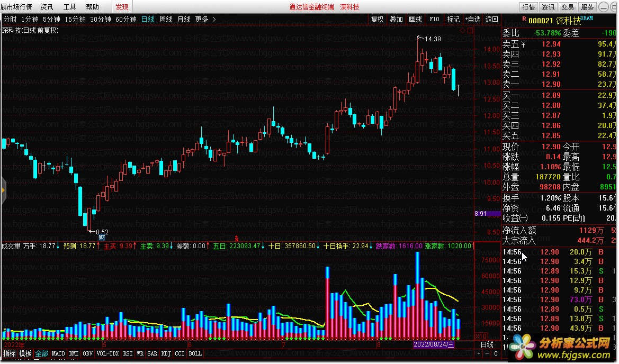Screen dimensions: 619x364
Task: Switch to the 发现 tab
Action: (x=122, y=7)
